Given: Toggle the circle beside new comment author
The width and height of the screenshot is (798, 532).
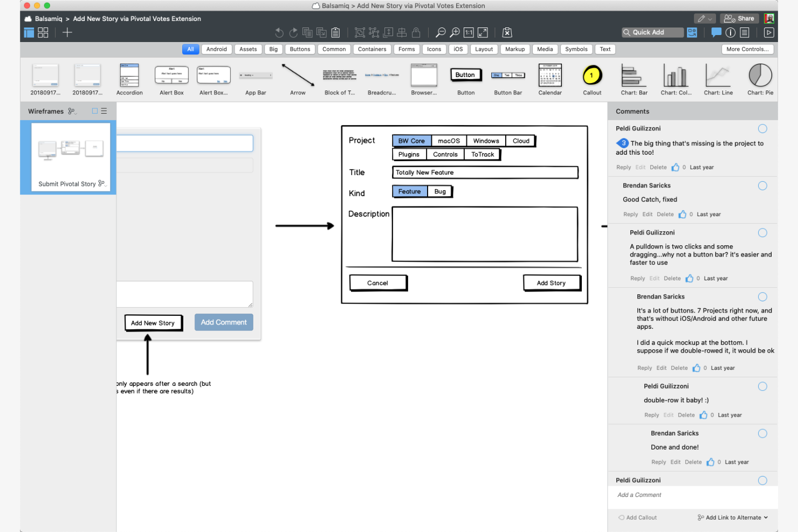Looking at the screenshot, I should pyautogui.click(x=762, y=481).
